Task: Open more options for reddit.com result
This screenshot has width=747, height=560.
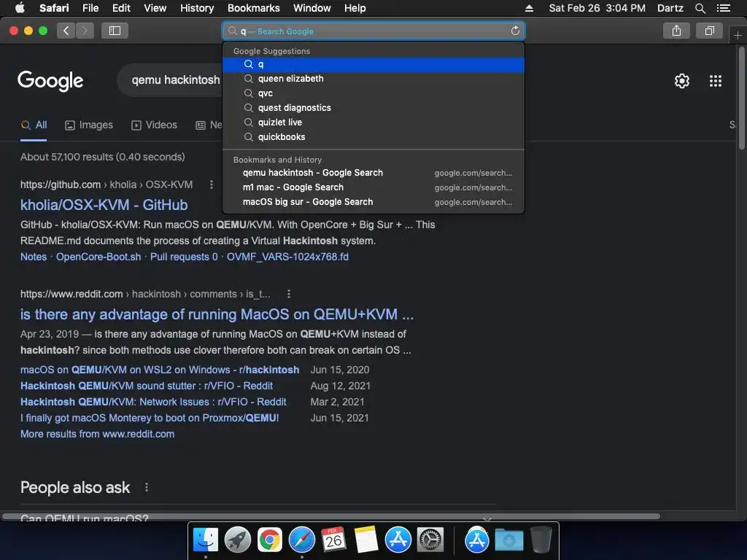Action: (289, 295)
